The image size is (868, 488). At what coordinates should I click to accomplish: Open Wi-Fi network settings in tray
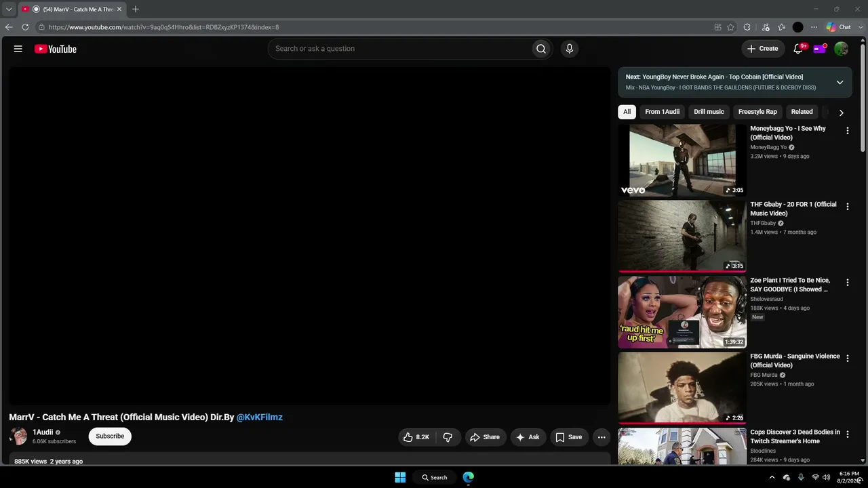(x=815, y=477)
